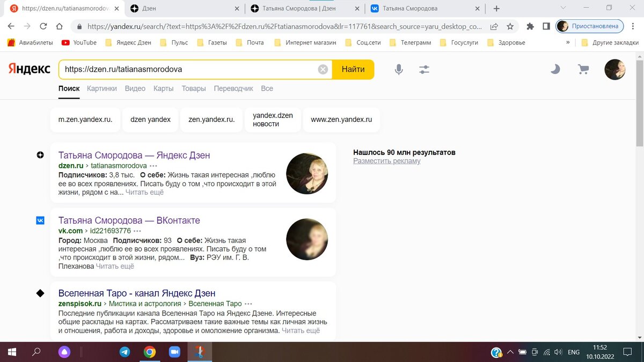
Task: Open the Wi-Fi network tray icon
Action: tap(547, 352)
